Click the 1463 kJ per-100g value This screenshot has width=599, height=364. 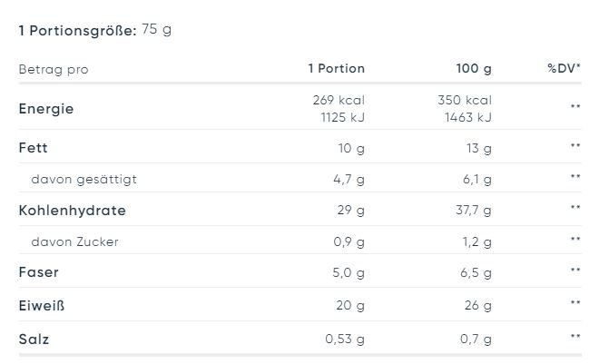(468, 117)
